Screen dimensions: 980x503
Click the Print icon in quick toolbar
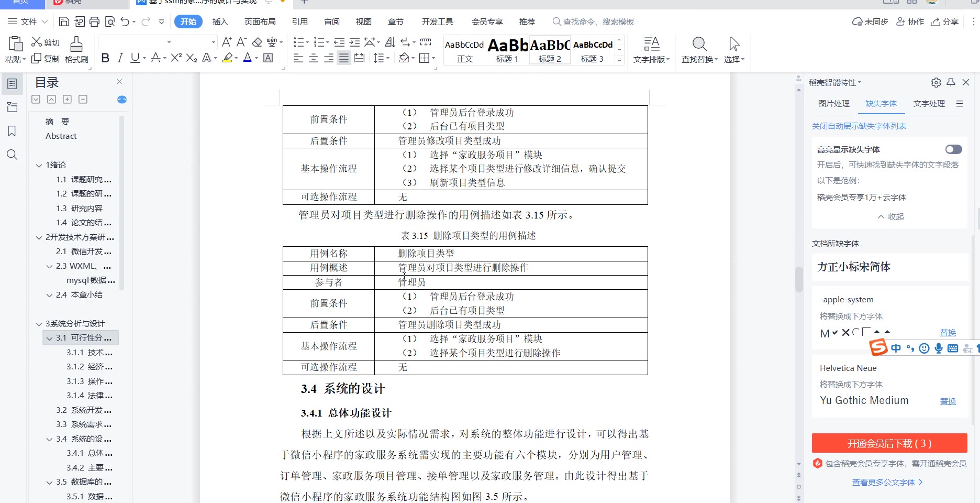tap(94, 21)
